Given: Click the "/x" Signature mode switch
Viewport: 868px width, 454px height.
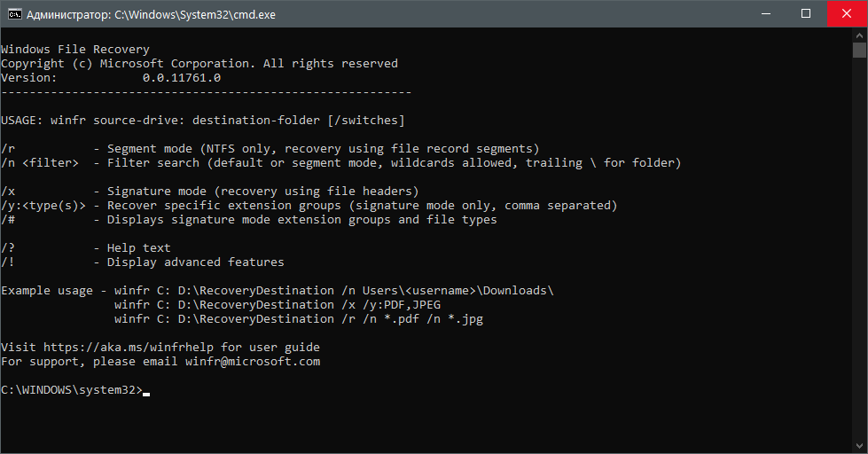Looking at the screenshot, I should 8,192.
